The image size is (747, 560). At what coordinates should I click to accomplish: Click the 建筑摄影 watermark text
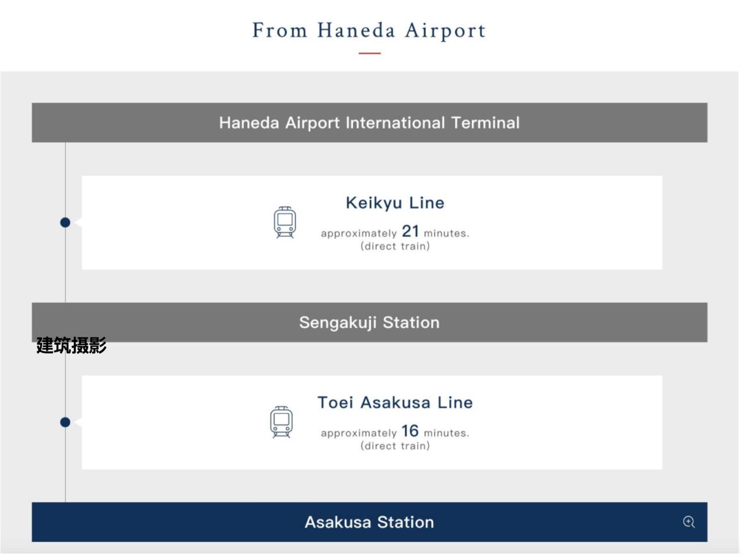tap(71, 345)
